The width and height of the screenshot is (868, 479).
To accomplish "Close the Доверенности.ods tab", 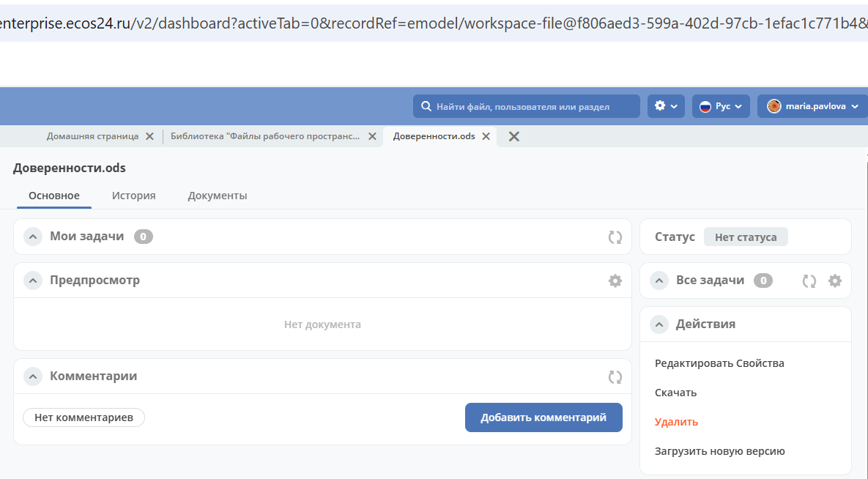I will pos(485,136).
